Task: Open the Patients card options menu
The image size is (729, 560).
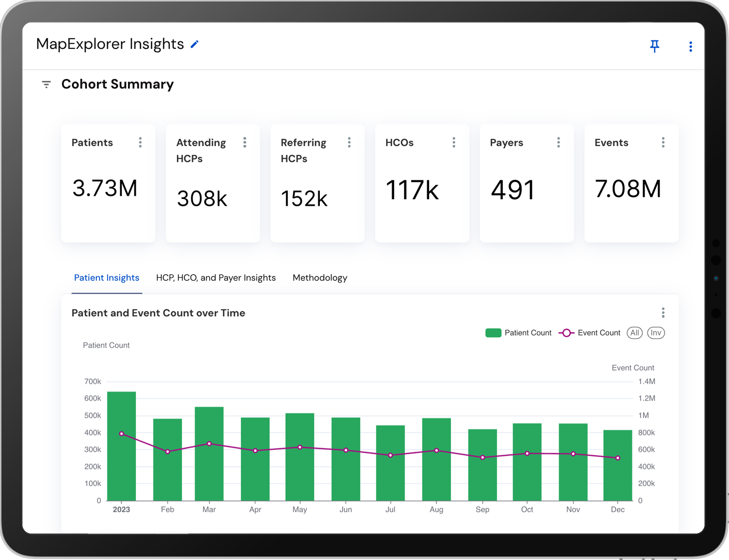Action: point(140,142)
